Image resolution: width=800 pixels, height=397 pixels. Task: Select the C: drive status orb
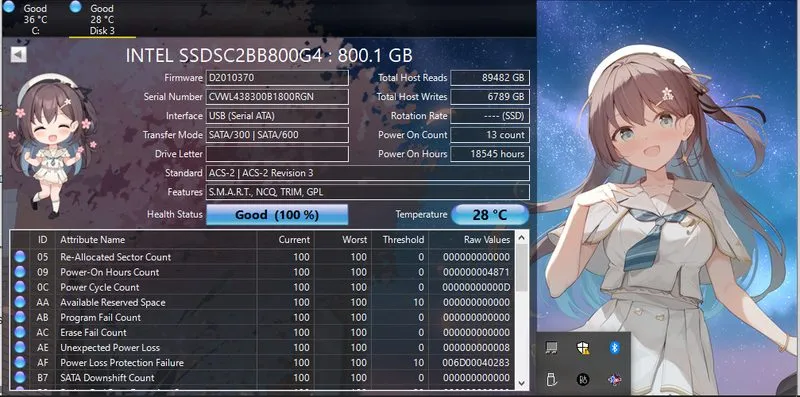[x=9, y=7]
